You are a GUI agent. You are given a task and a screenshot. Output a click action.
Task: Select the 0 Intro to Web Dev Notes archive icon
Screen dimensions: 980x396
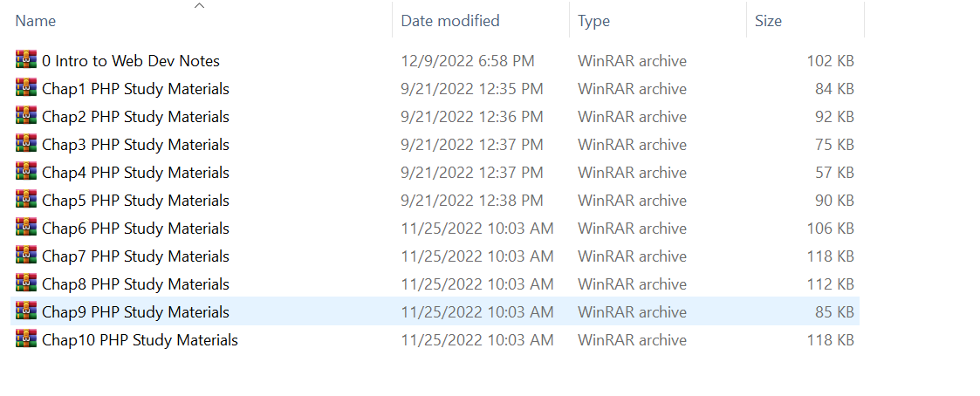click(26, 61)
